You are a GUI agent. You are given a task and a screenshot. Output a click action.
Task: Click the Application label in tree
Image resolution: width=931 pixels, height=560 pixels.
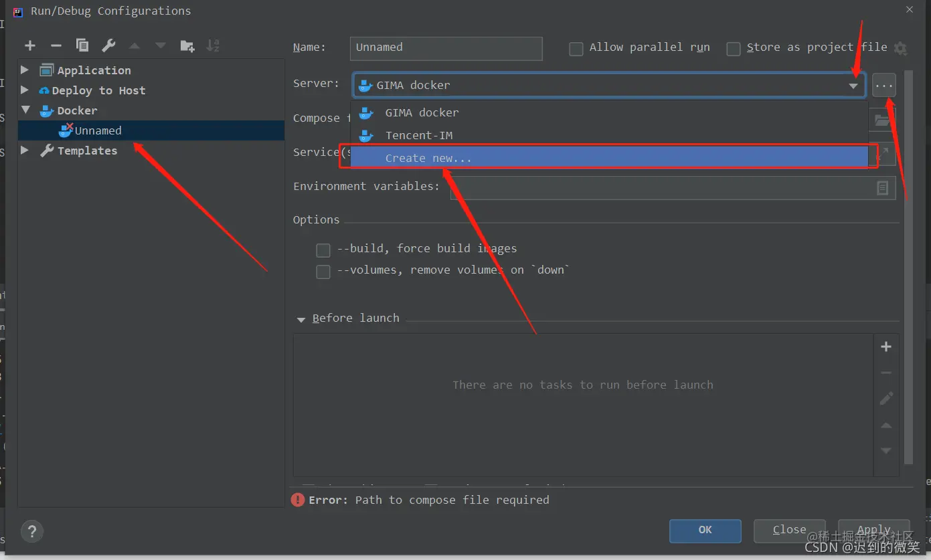click(x=94, y=70)
